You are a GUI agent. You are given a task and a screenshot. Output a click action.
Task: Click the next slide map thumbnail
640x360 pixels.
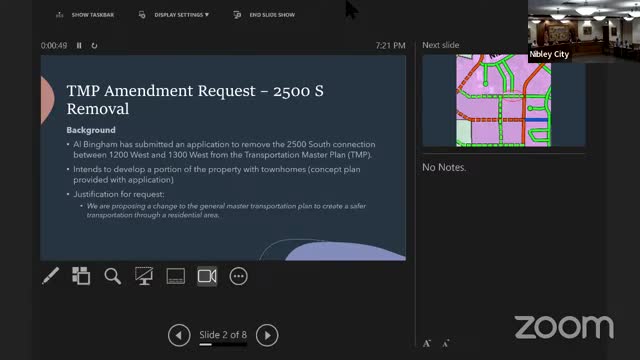click(504, 100)
